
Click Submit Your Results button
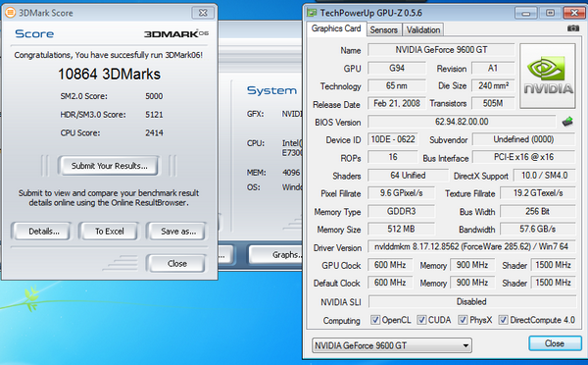[109, 166]
